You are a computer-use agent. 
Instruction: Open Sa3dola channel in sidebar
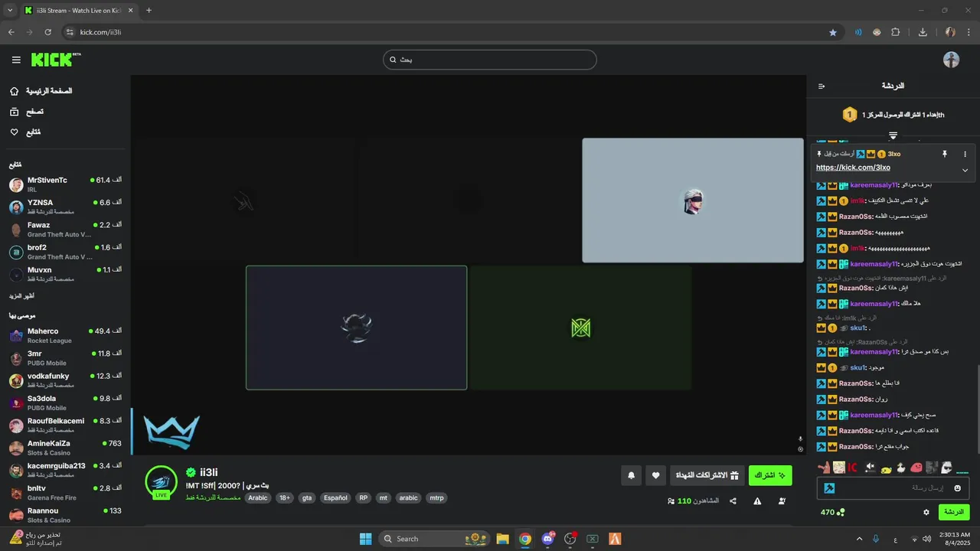65,403
